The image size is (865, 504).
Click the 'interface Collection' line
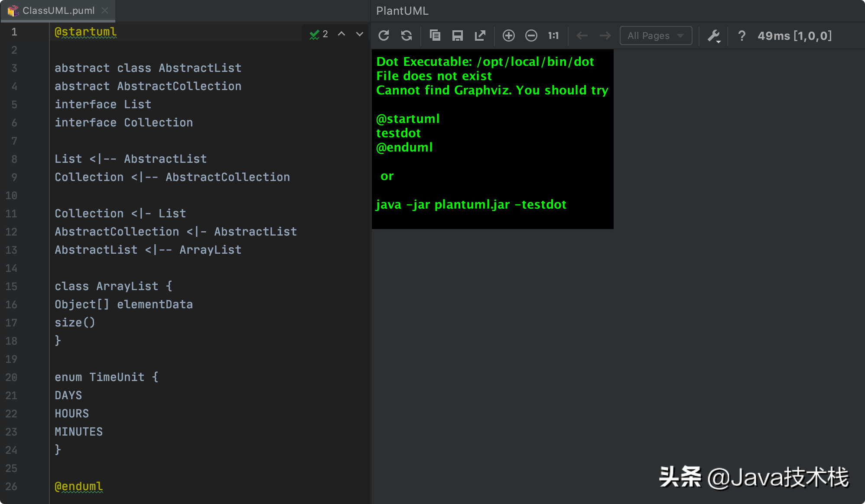[124, 123]
